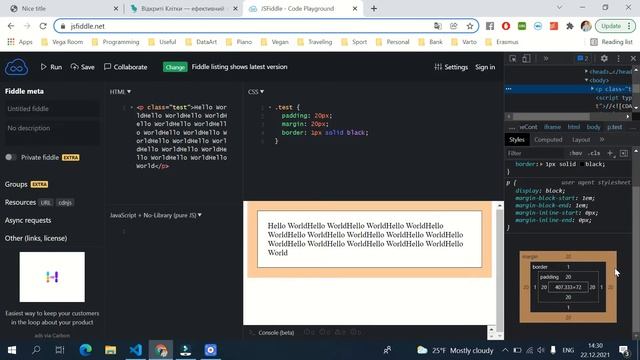Open the HTML panel dropdown
This screenshot has height=360, width=640.
(120, 92)
